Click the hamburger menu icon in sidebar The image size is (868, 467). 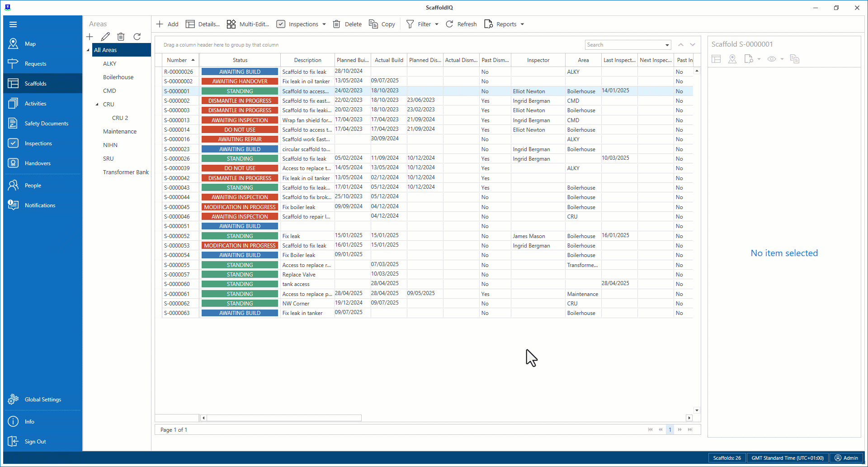pyautogui.click(x=13, y=24)
